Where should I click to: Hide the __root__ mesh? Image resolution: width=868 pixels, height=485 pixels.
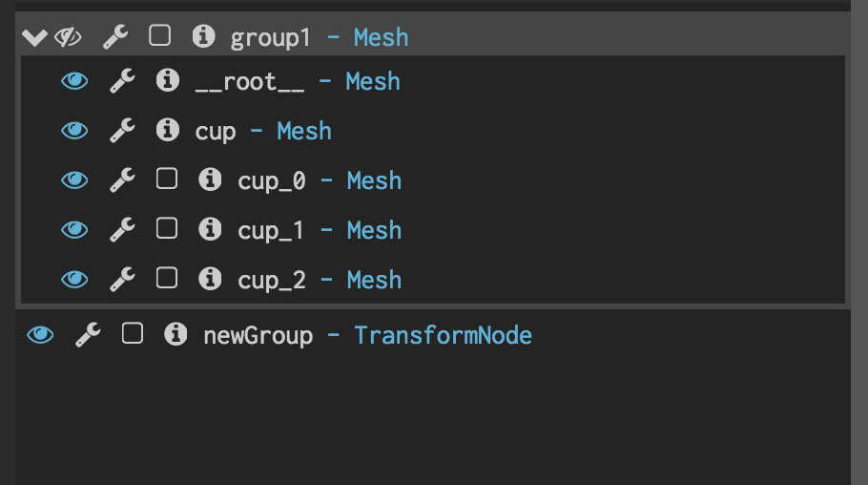74,81
